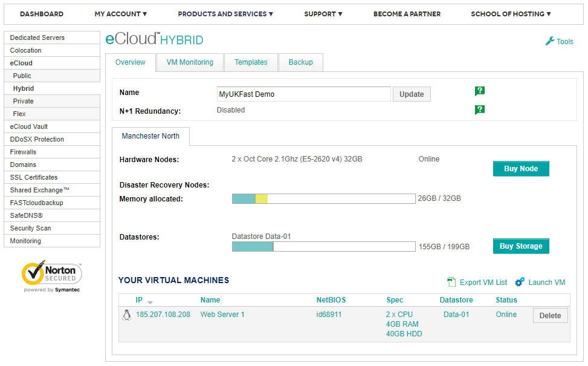Open SSL Certificates in sidebar
Image resolution: width=588 pixels, height=366 pixels.
point(52,177)
